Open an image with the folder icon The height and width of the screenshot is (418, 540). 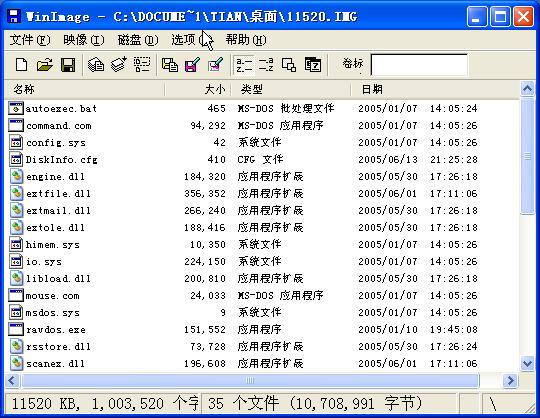[45, 64]
